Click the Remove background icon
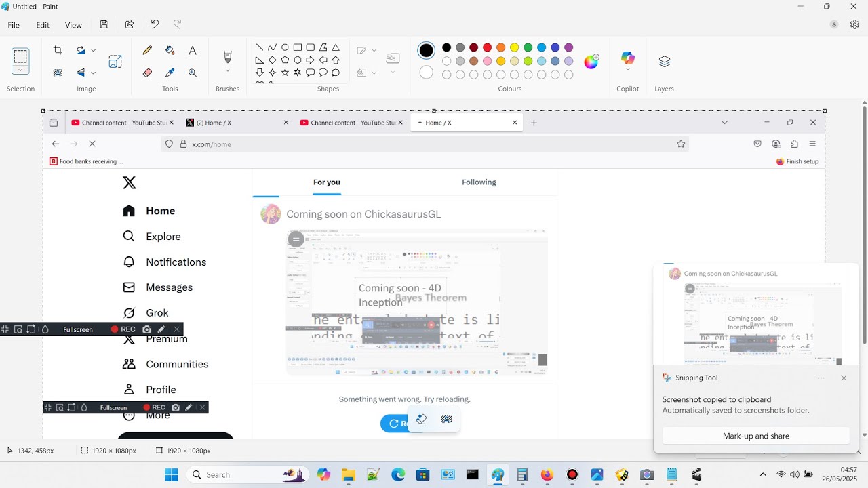 tap(58, 73)
